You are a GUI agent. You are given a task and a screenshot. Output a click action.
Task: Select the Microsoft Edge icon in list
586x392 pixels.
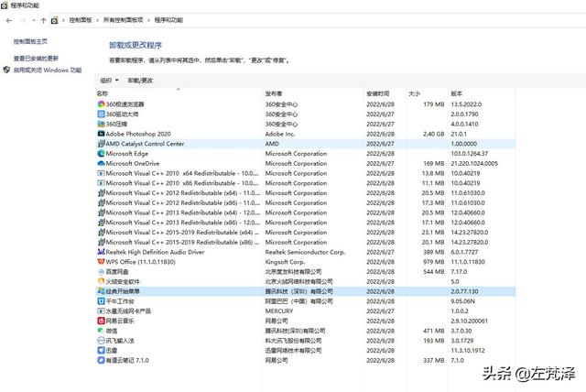coord(101,153)
